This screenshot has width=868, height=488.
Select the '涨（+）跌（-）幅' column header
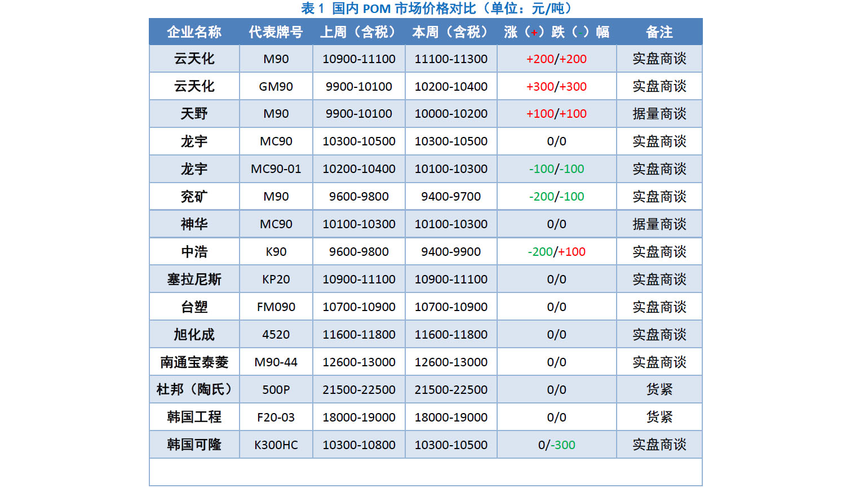[x=557, y=32]
